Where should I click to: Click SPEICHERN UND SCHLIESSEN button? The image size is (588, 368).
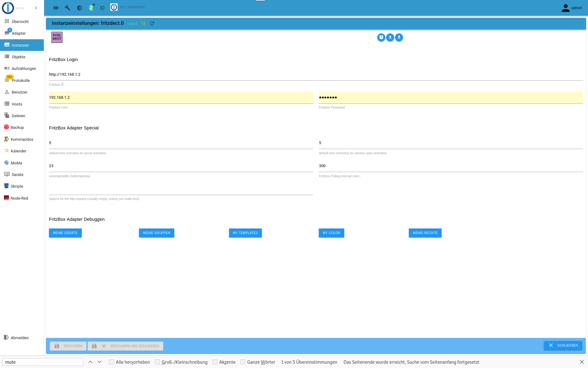tap(125, 346)
